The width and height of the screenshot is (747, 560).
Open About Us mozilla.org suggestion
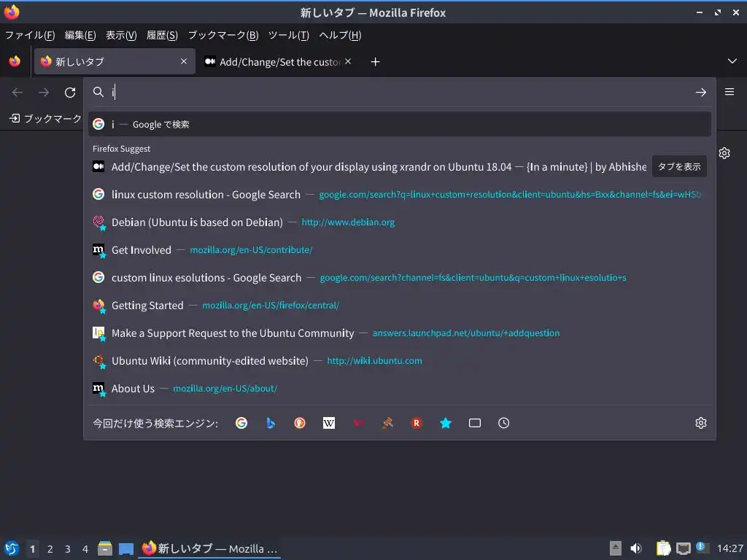(x=399, y=388)
